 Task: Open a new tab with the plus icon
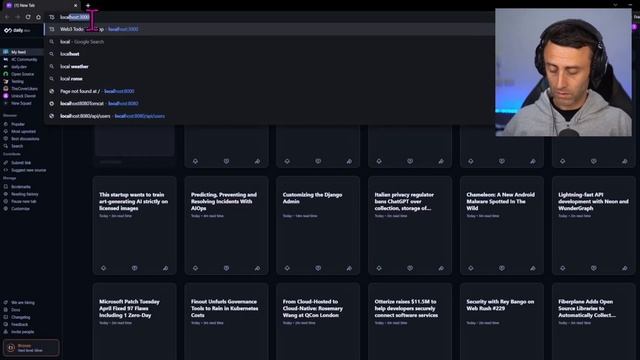(88, 5)
